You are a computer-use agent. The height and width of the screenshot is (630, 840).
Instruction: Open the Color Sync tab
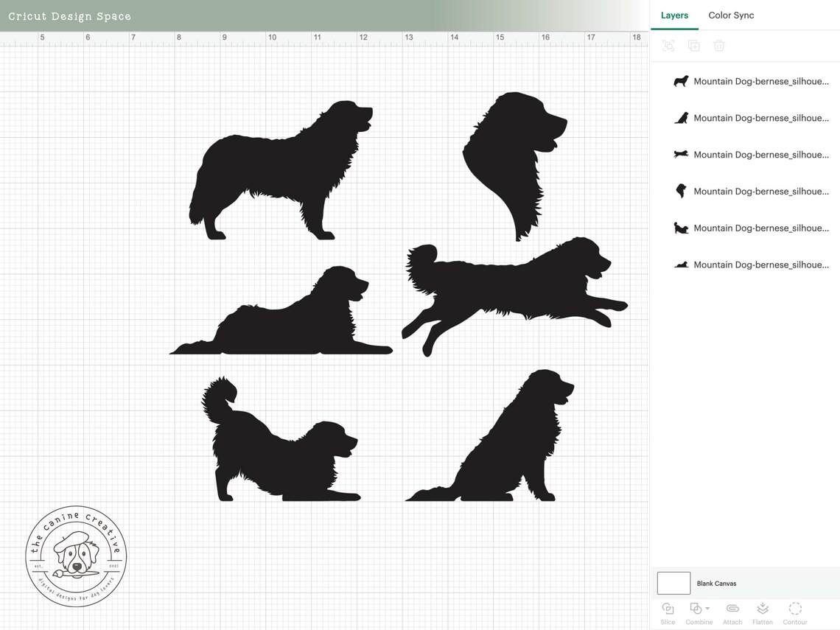pos(731,15)
